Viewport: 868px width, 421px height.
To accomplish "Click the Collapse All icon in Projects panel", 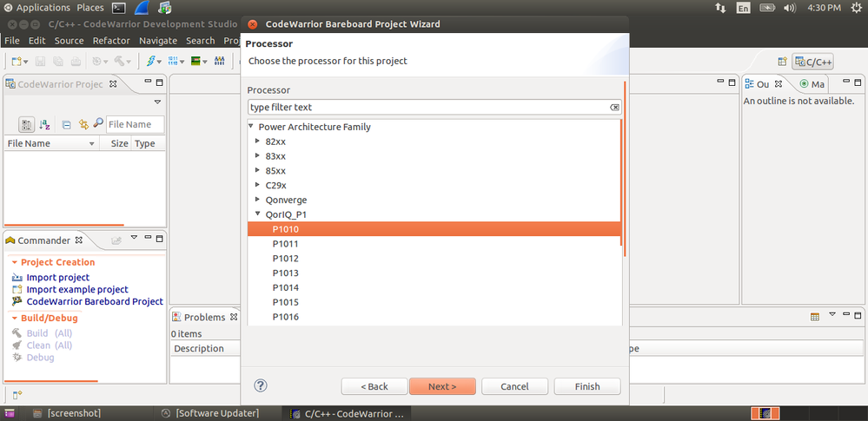I will [66, 125].
